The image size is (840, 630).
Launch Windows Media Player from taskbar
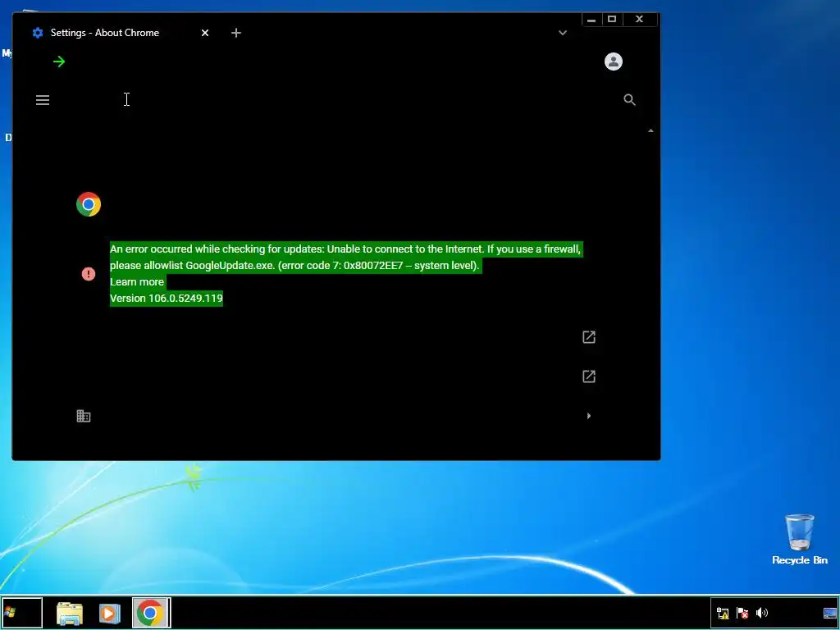coord(109,614)
